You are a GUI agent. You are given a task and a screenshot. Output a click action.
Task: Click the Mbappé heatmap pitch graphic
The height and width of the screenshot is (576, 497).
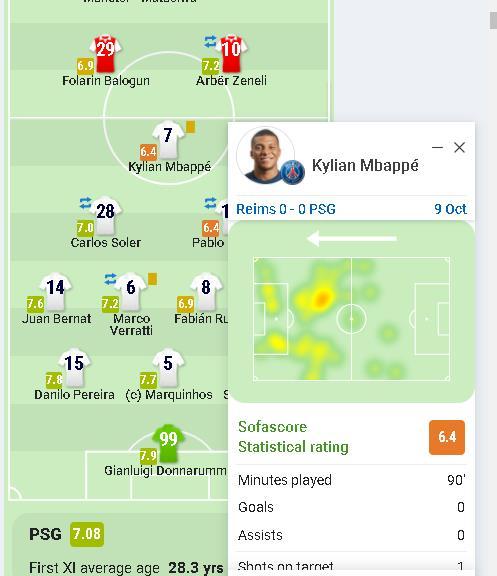[x=351, y=319]
